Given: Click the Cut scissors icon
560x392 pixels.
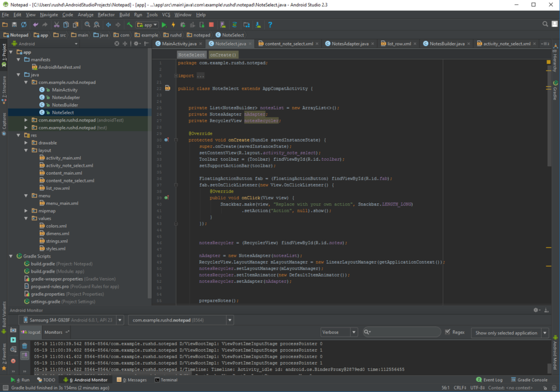Looking at the screenshot, I should 58,25.
